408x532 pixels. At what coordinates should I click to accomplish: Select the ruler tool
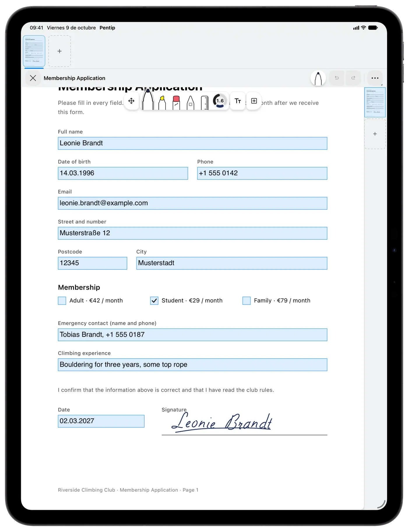pos(205,103)
